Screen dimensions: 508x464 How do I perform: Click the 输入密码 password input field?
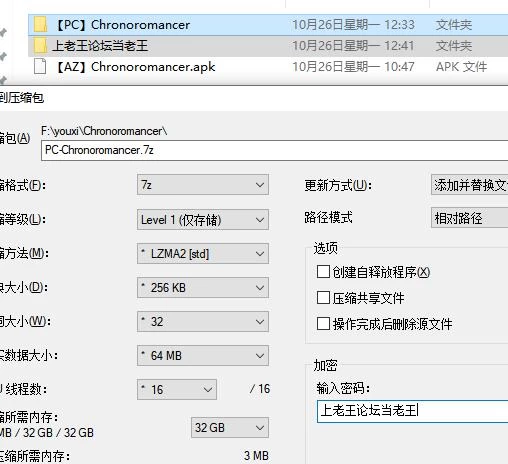(x=412, y=411)
